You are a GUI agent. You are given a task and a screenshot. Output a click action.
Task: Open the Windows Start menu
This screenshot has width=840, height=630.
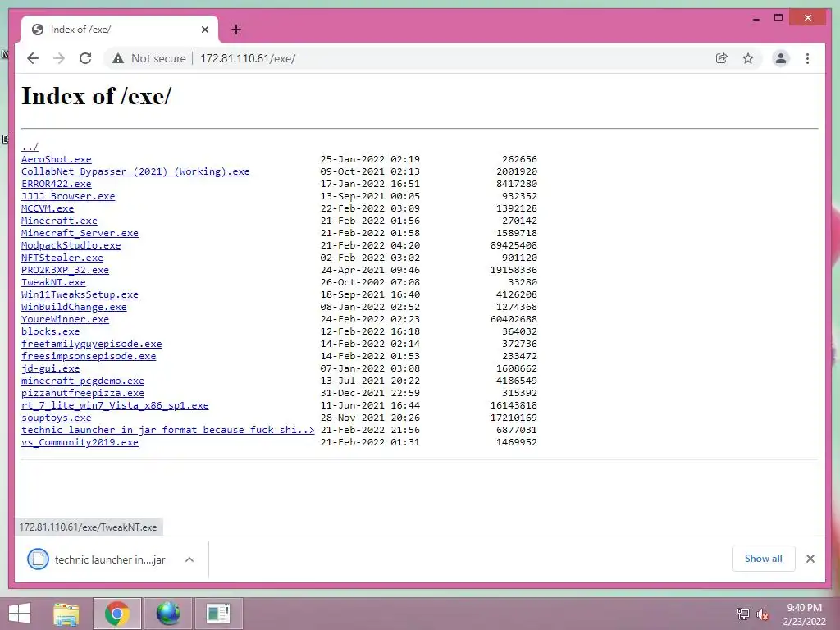(x=20, y=614)
